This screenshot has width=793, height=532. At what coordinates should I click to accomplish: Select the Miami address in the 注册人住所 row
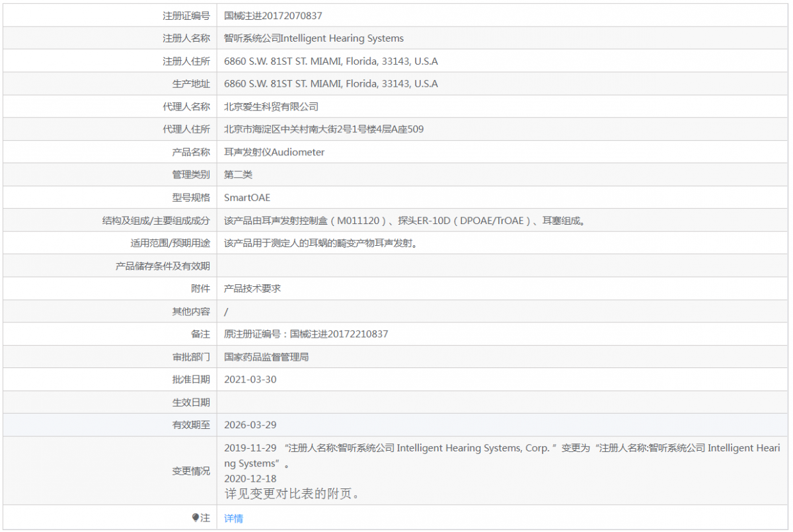click(331, 61)
